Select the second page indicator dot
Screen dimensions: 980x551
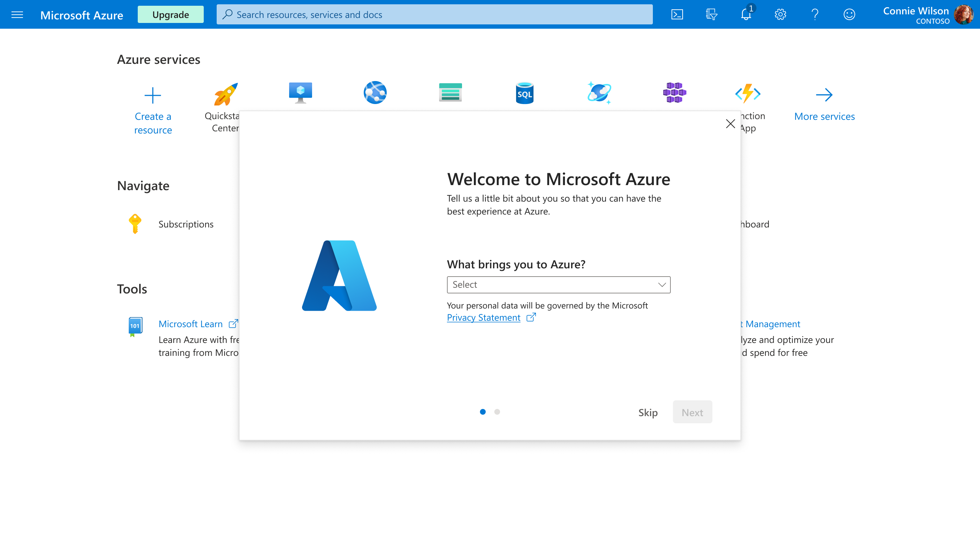(x=497, y=412)
